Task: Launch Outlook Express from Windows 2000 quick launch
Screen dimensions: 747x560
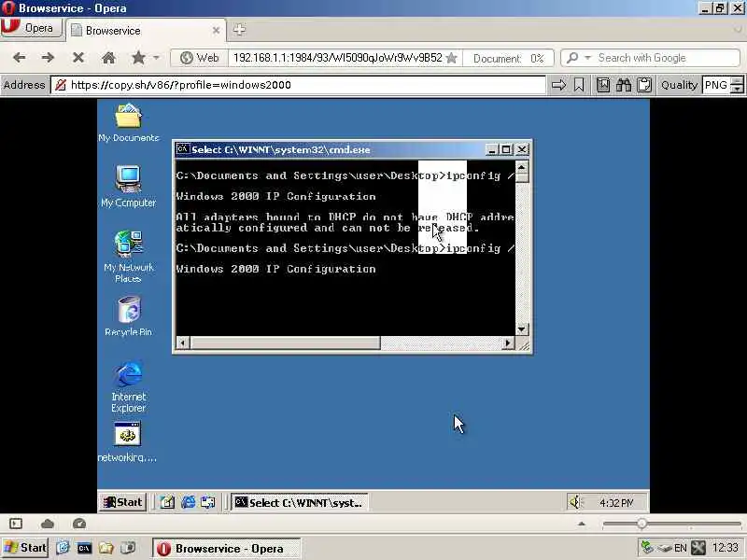Action: tap(207, 502)
